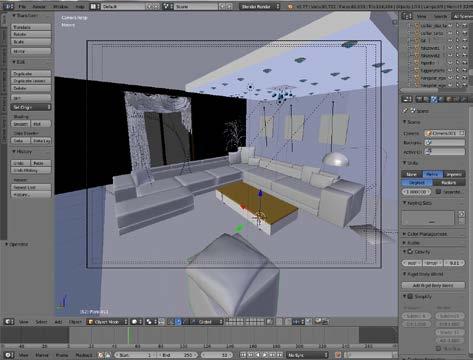
Task: Select the translate manipulator arrow icon
Action: point(179,322)
